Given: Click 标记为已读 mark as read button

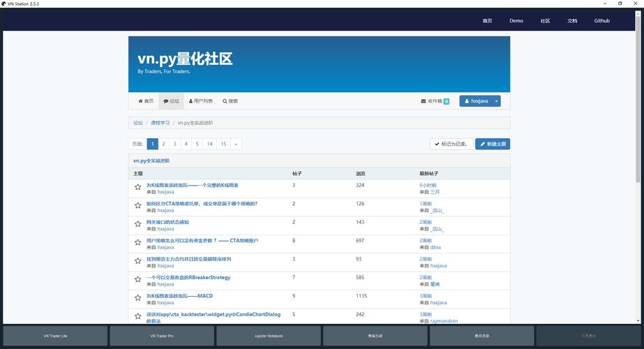Looking at the screenshot, I should click(x=451, y=144).
